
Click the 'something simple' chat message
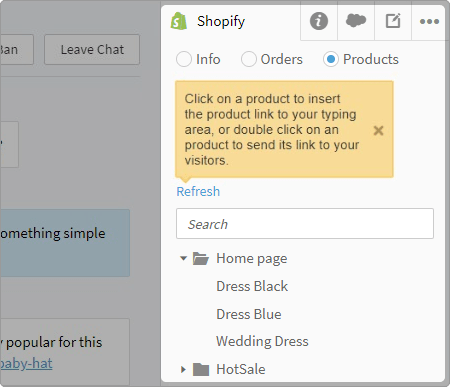coord(65,243)
